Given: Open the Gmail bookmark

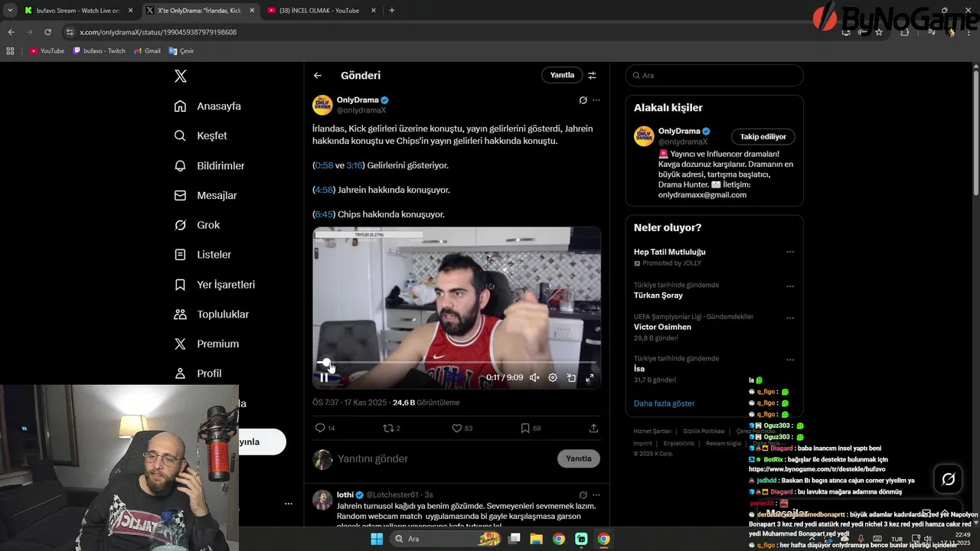Looking at the screenshot, I should 148,51.
